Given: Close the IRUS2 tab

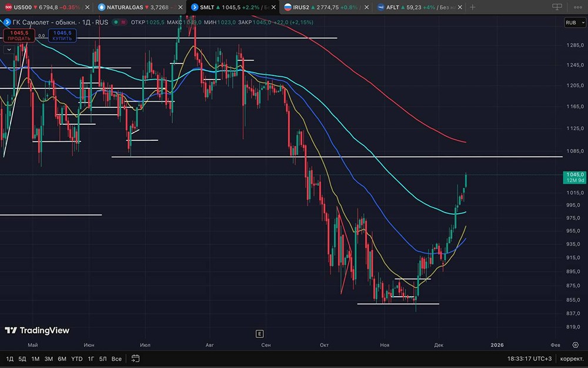Looking at the screenshot, I should [367, 7].
